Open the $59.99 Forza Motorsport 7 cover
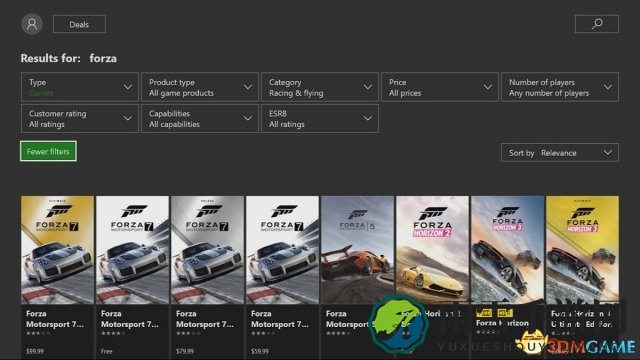640x360 pixels. pos(282,250)
